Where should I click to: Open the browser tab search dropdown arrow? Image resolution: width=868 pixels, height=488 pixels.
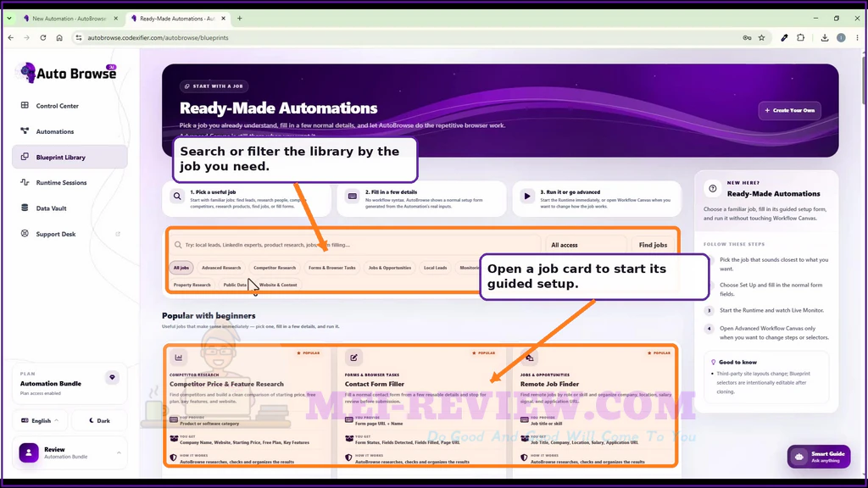point(9,19)
